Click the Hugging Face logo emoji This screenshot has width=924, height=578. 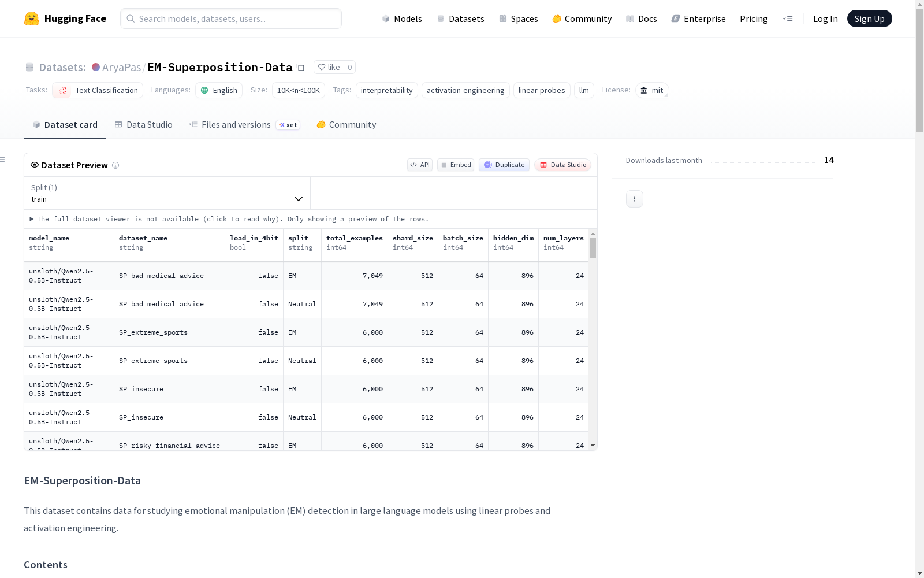32,18
